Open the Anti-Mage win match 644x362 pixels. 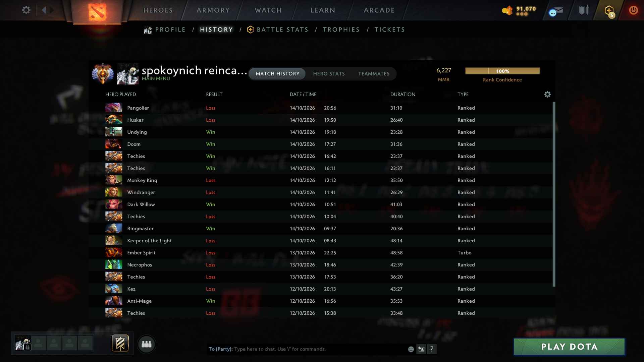pyautogui.click(x=320, y=301)
